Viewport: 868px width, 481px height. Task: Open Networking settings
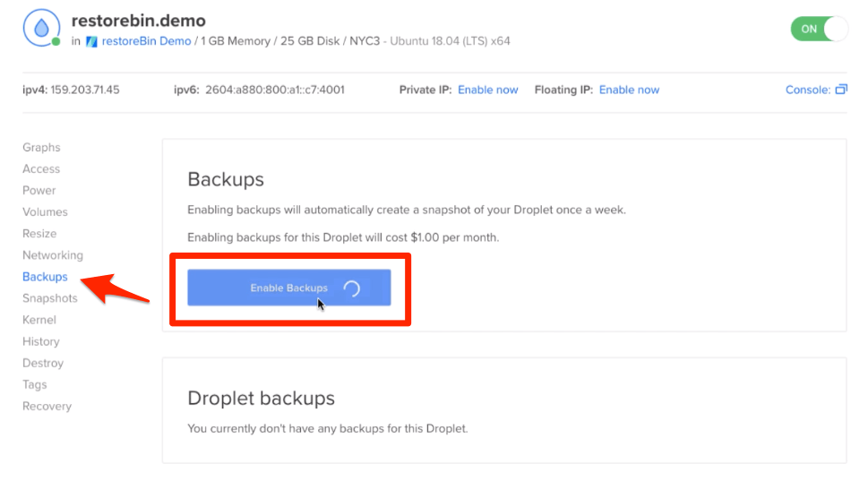tap(53, 255)
